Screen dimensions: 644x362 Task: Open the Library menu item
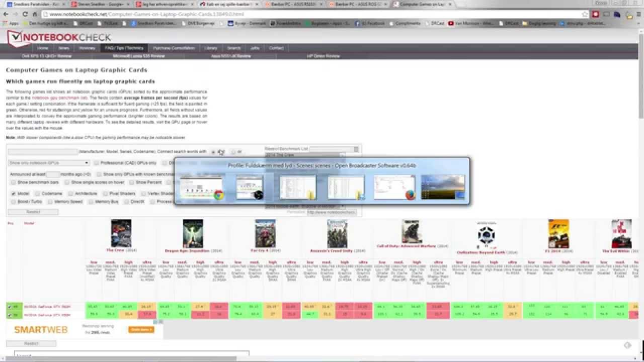tap(211, 48)
